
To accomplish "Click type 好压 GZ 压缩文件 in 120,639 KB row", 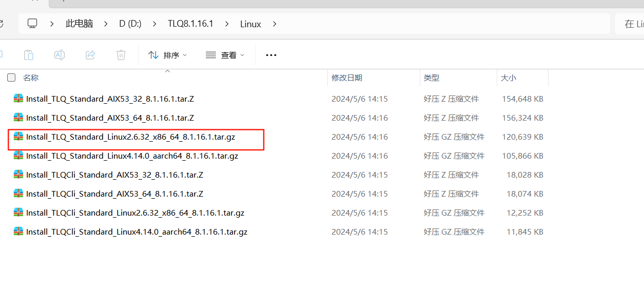I will pos(454,137).
